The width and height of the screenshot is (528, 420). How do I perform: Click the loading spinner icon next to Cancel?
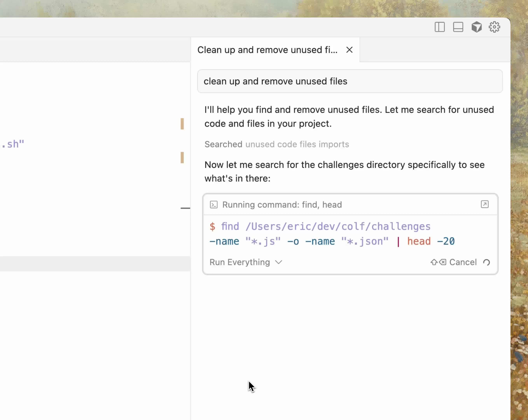(486, 262)
